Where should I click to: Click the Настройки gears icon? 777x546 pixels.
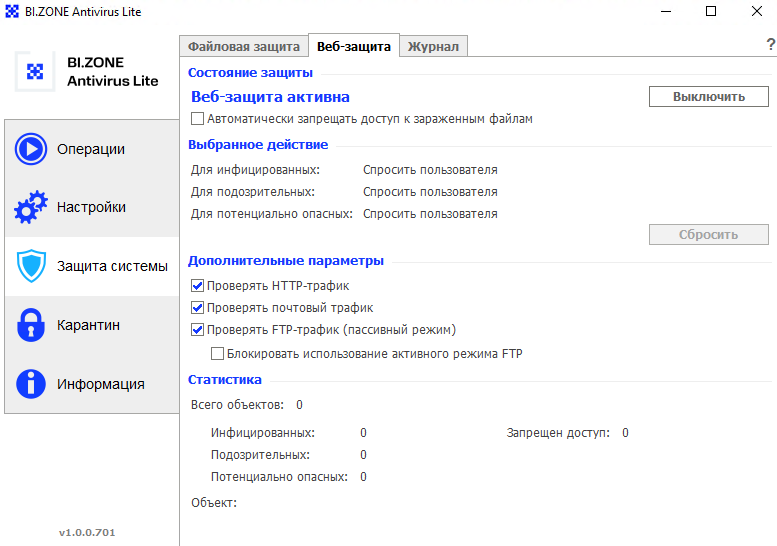coord(31,207)
